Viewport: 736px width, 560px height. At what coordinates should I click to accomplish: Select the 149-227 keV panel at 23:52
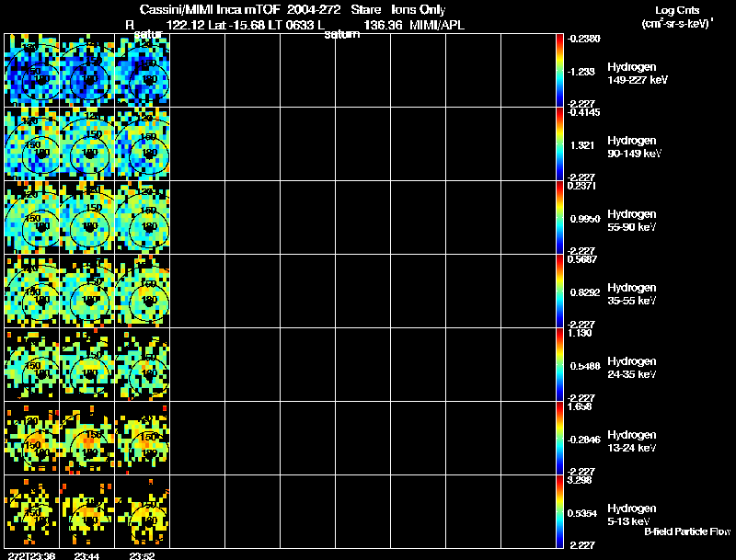[143, 71]
